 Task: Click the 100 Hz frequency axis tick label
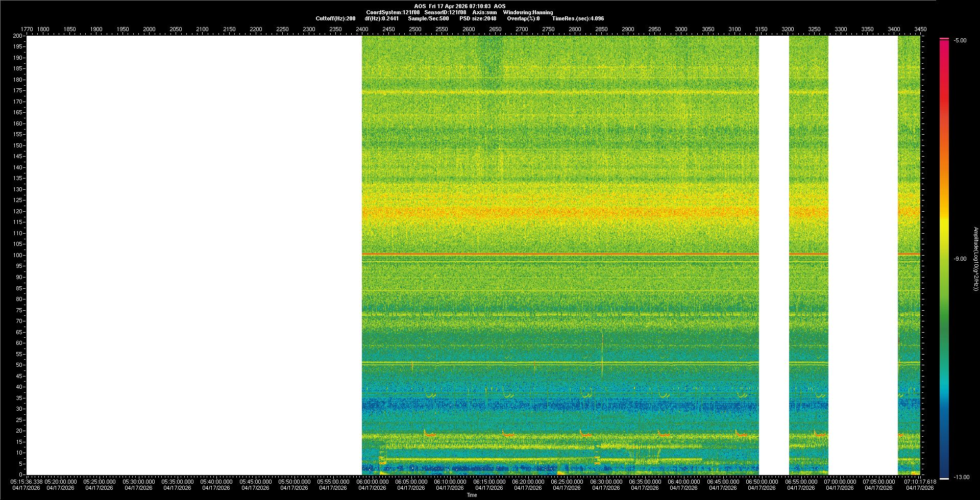(x=18, y=255)
